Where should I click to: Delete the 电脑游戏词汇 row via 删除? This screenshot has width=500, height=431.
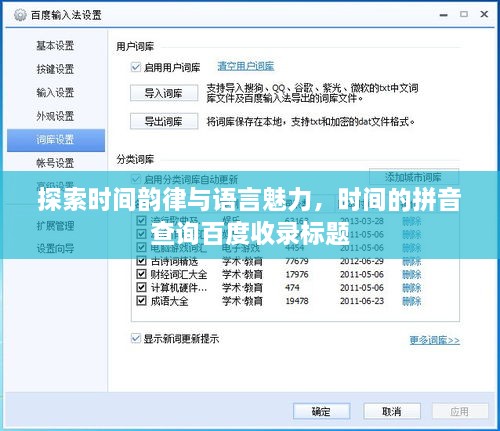point(412,248)
